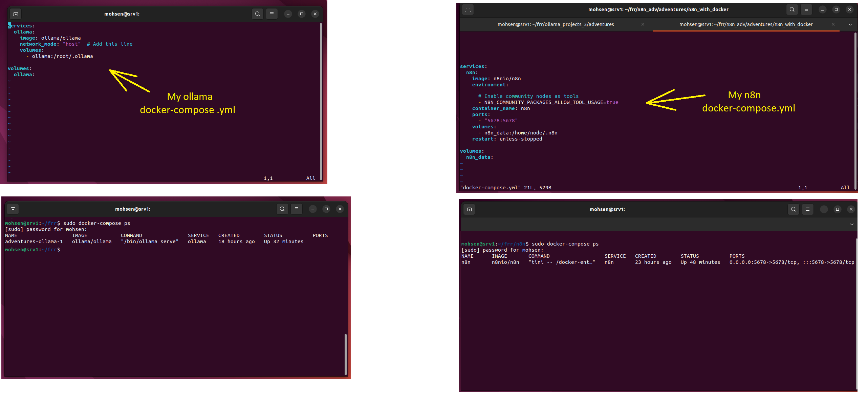The height and width of the screenshot is (401, 868).
Task: Open search in n8n docker-compose ps terminal
Action: [794, 209]
